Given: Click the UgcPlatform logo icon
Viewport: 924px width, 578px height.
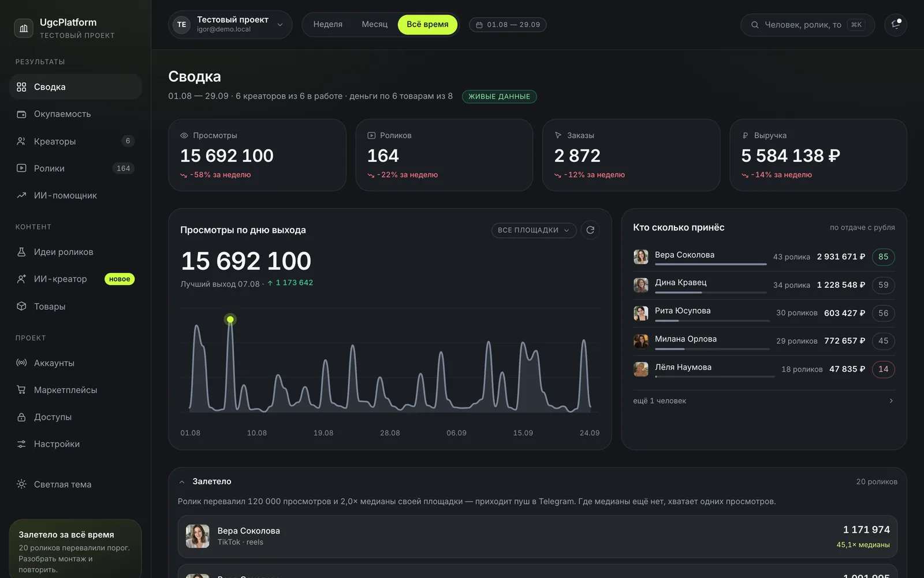Looking at the screenshot, I should tap(24, 28).
